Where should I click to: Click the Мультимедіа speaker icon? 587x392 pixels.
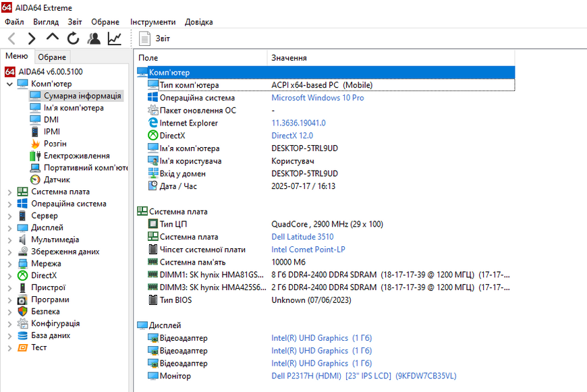pyautogui.click(x=22, y=240)
